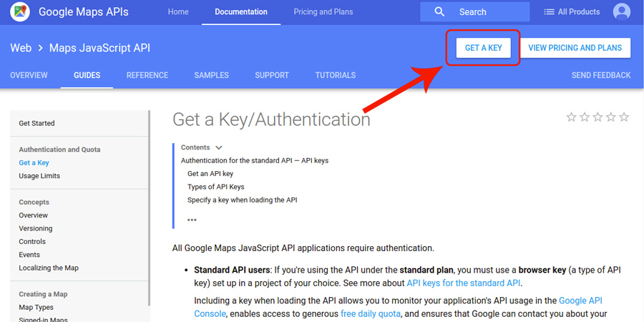Open the Pricing and Plans tab
644x322 pixels.
point(323,12)
